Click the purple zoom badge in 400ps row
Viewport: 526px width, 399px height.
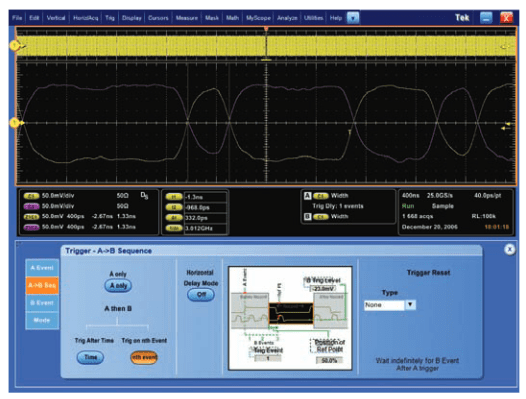coord(31,227)
